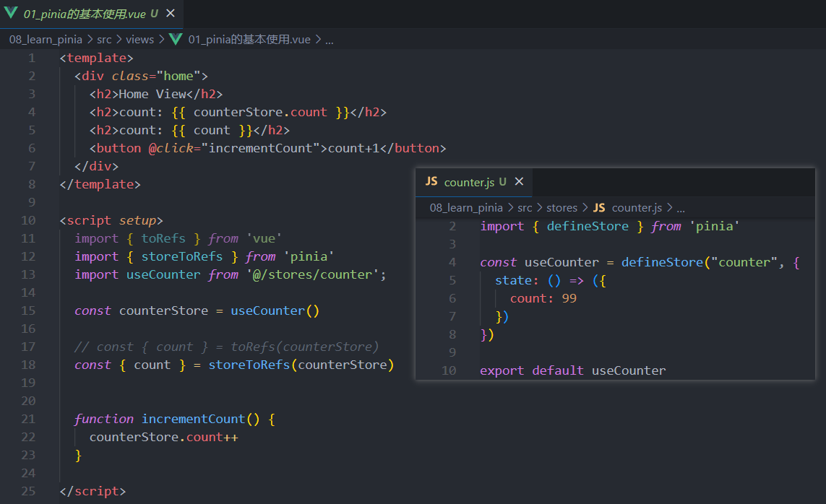826x504 pixels.
Task: Open 08_learn_pinia breadcrumb in counter.js pane
Action: [x=466, y=208]
